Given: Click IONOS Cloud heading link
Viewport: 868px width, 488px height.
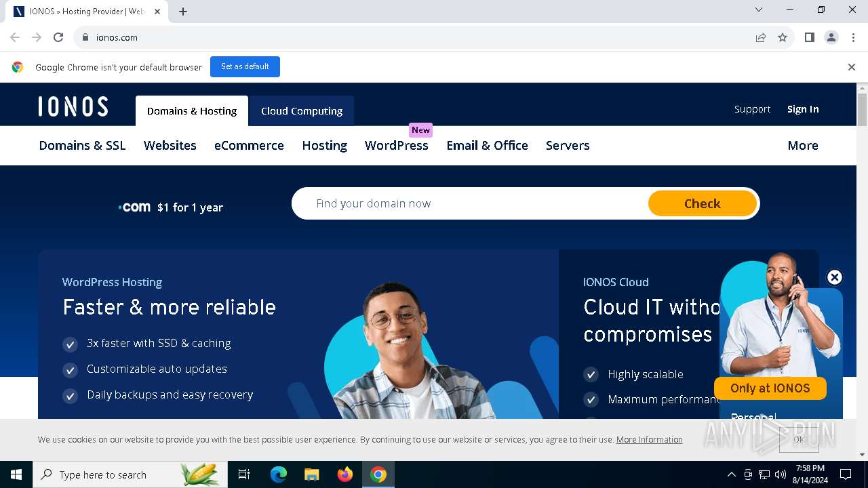Looking at the screenshot, I should tap(616, 282).
